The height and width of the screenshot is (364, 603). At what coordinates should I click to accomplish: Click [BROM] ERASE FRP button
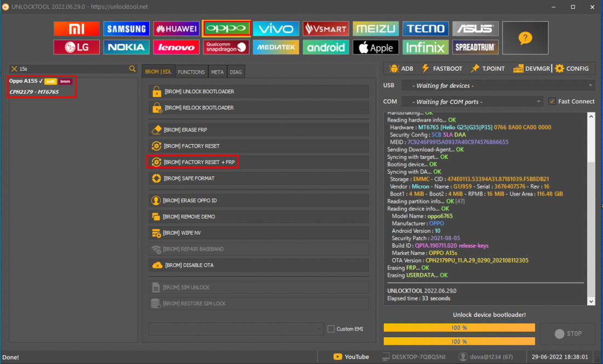click(258, 130)
